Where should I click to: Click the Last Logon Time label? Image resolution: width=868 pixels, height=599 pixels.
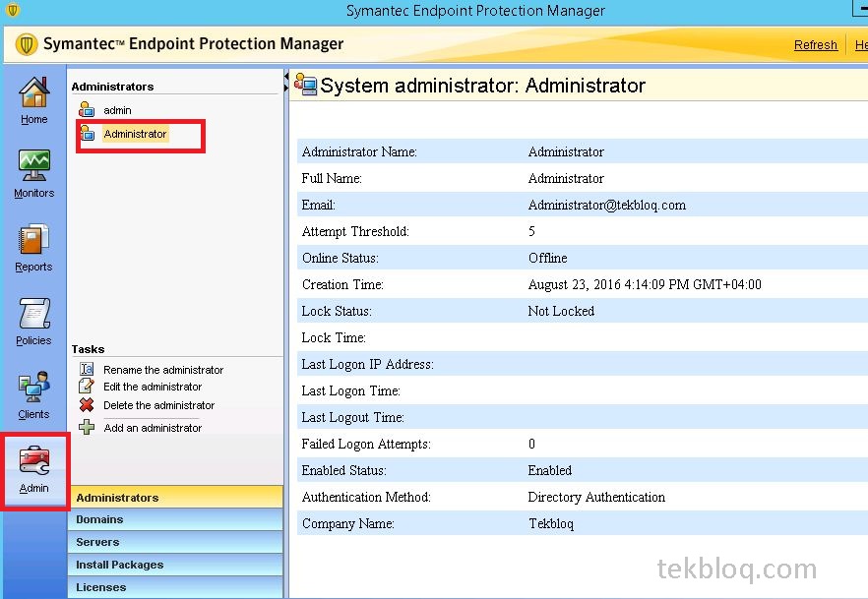tap(350, 391)
